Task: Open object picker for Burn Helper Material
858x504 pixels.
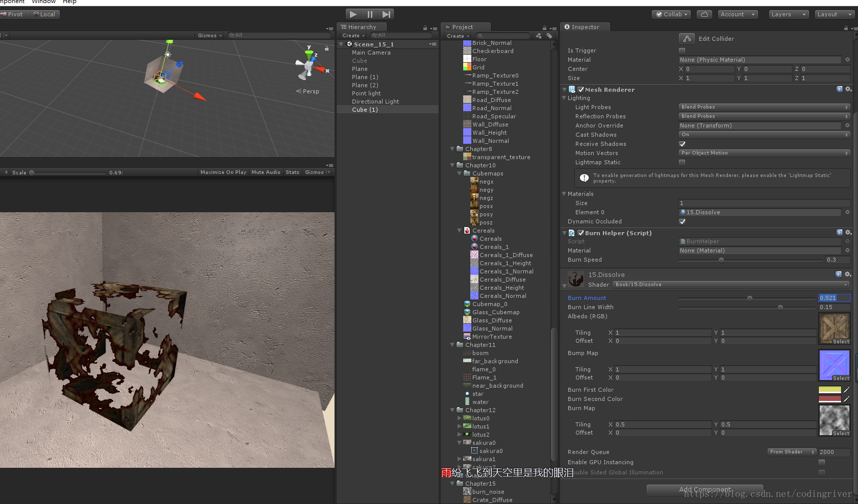Action: [847, 250]
